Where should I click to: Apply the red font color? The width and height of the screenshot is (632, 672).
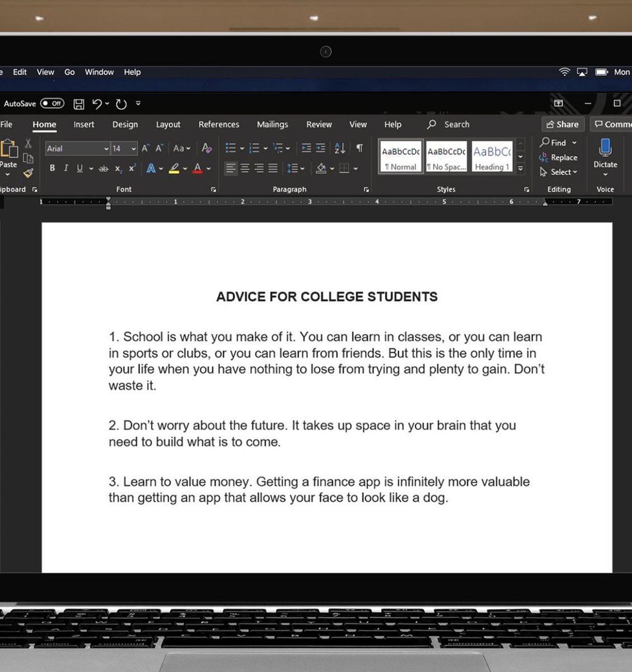(x=198, y=168)
